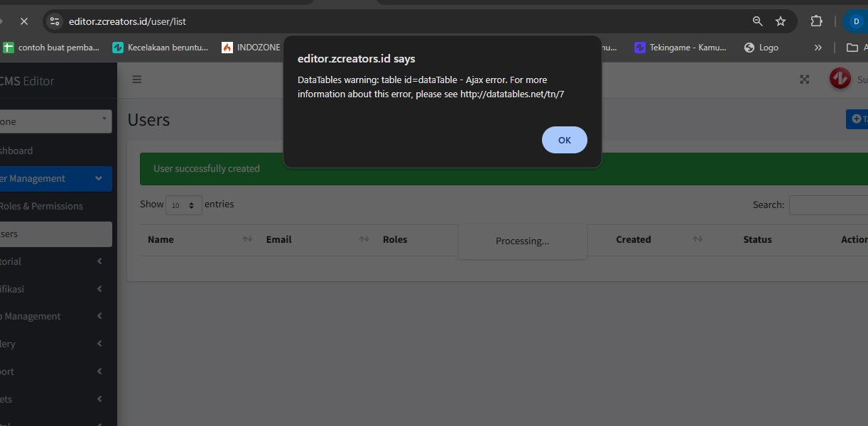Open the browser extensions puzzle icon
868x426 pixels.
pyautogui.click(x=816, y=21)
